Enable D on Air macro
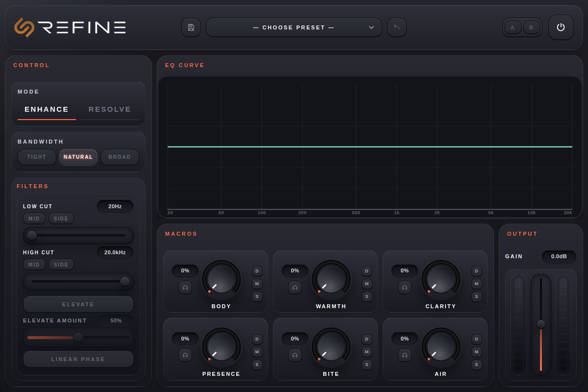Screen dimensions: 588x392 point(477,339)
